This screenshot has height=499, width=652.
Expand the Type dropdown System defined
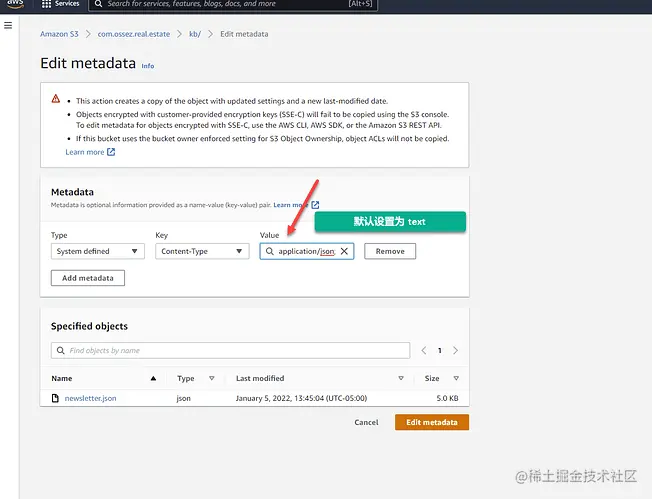click(x=98, y=251)
